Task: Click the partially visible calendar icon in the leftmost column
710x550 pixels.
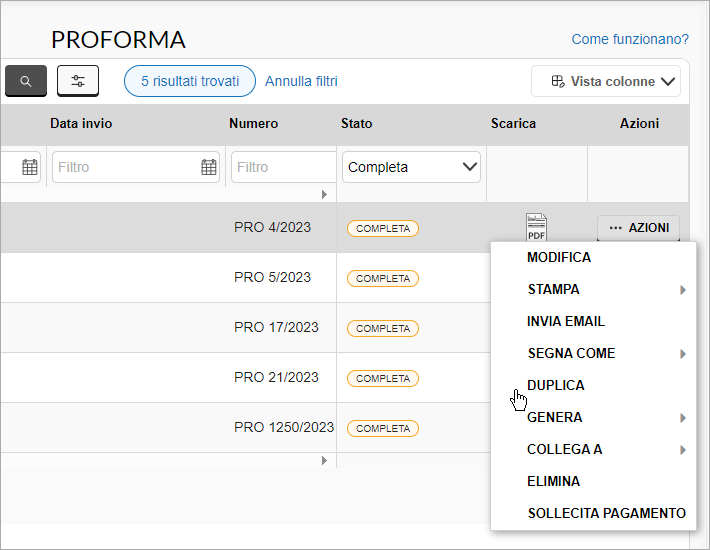Action: [x=30, y=167]
